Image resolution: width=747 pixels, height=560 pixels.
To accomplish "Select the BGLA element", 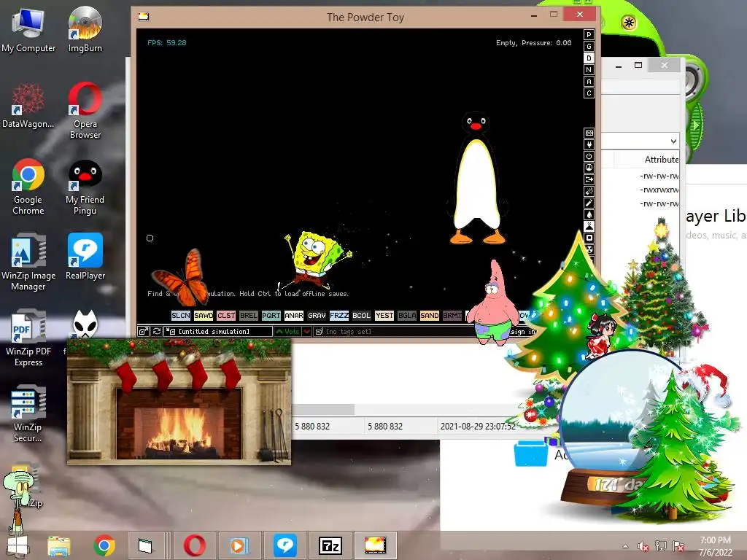I will pos(407,315).
